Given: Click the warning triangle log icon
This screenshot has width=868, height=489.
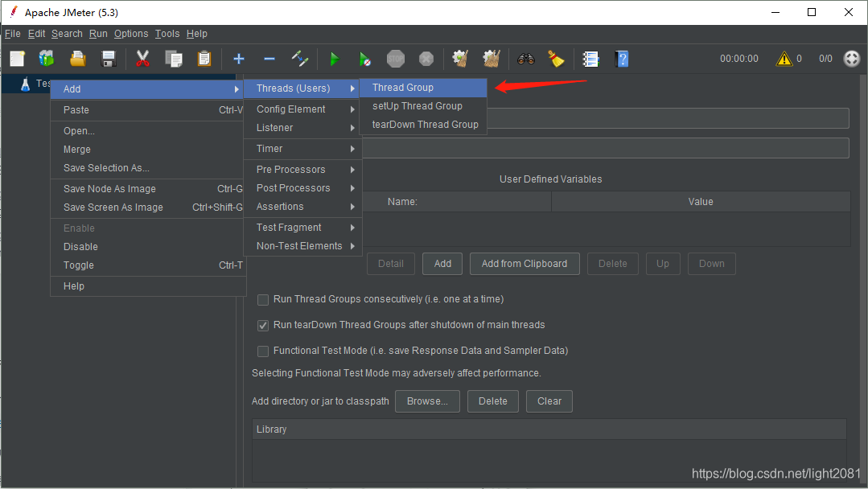Looking at the screenshot, I should click(x=784, y=59).
